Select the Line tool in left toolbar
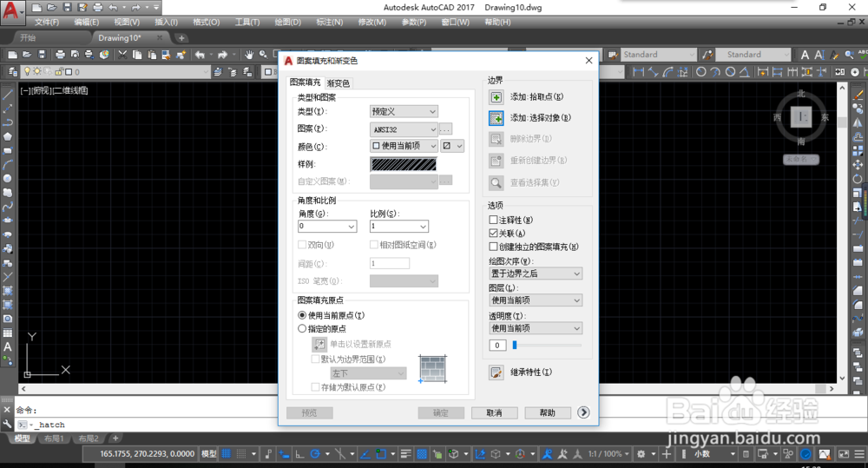Image resolution: width=868 pixels, height=468 pixels. coord(8,94)
